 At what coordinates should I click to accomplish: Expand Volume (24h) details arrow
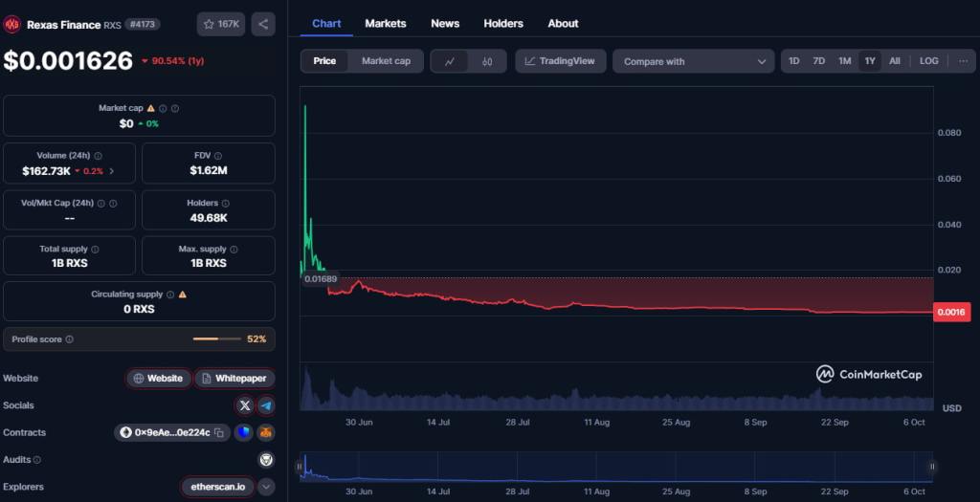(x=112, y=171)
